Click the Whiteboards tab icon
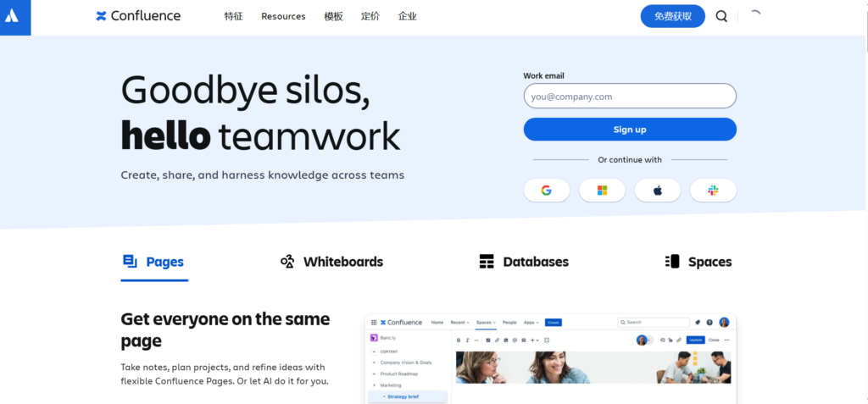This screenshot has width=868, height=404. 287,262
